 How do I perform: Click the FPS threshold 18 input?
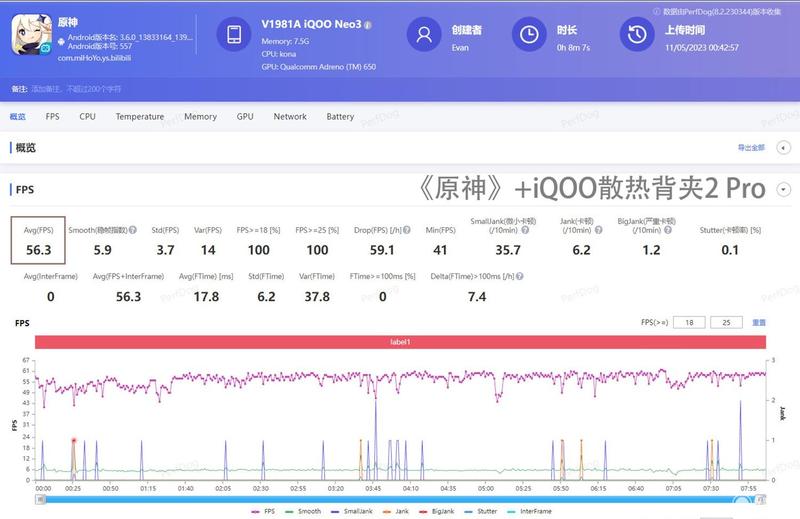coord(689,323)
